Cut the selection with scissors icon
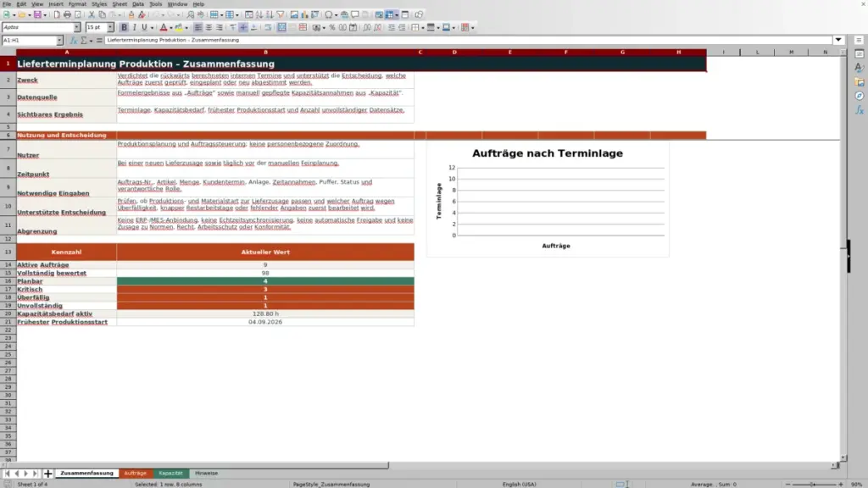The image size is (868, 488). click(x=92, y=15)
